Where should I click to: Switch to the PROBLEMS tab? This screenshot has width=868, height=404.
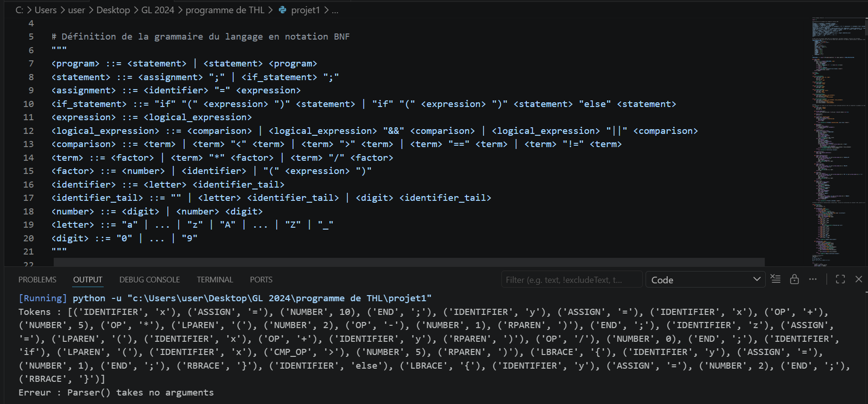click(37, 280)
